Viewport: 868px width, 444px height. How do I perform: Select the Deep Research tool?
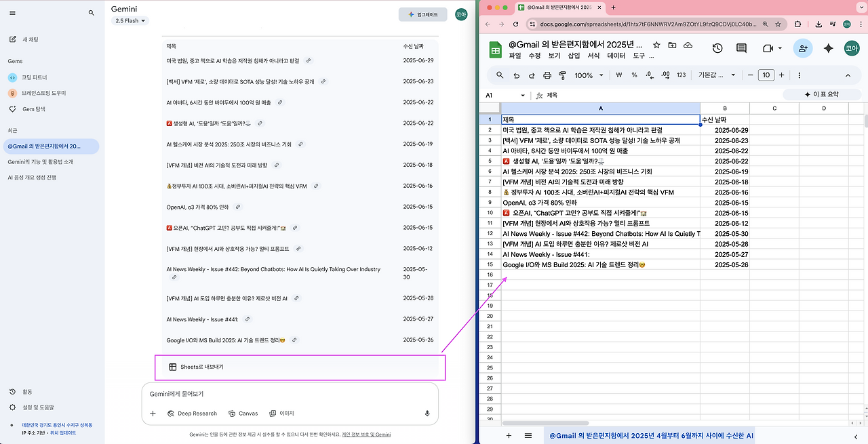(192, 413)
